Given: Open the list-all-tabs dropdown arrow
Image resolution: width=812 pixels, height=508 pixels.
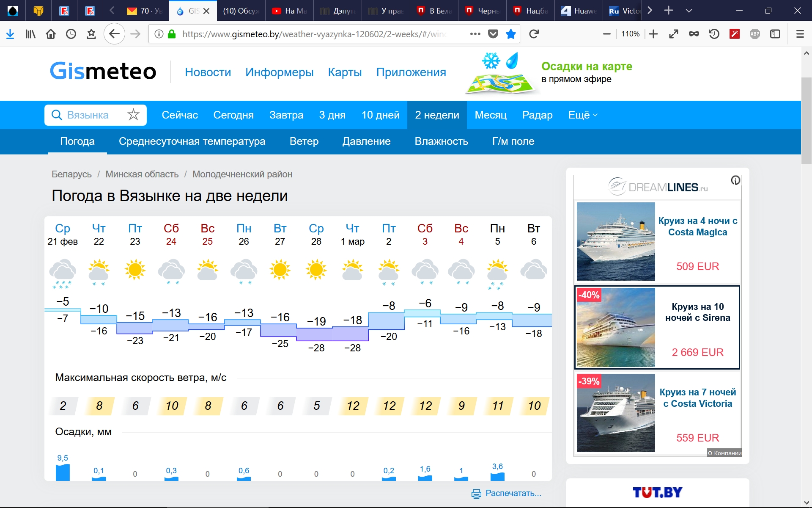Looking at the screenshot, I should [x=689, y=11].
